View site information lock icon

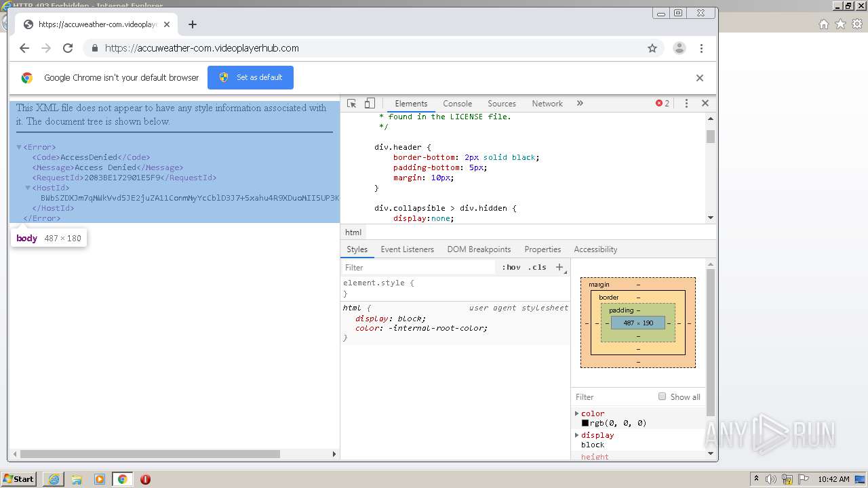pos(94,48)
